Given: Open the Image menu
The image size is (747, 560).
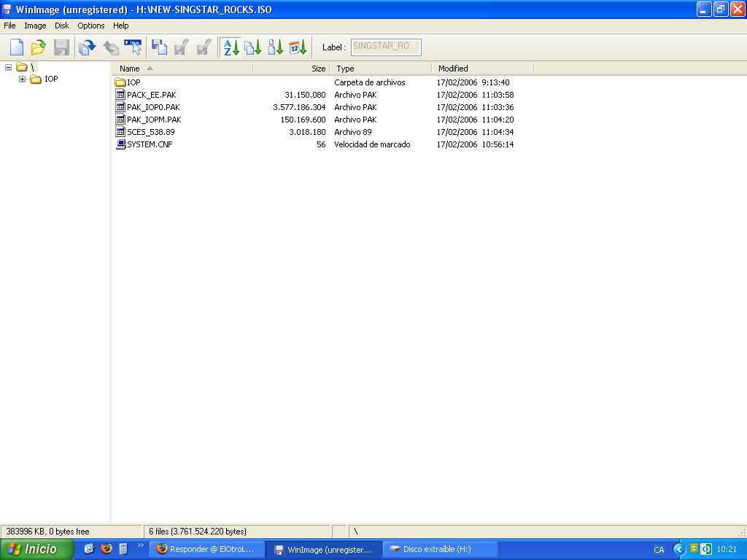Looking at the screenshot, I should 35,26.
